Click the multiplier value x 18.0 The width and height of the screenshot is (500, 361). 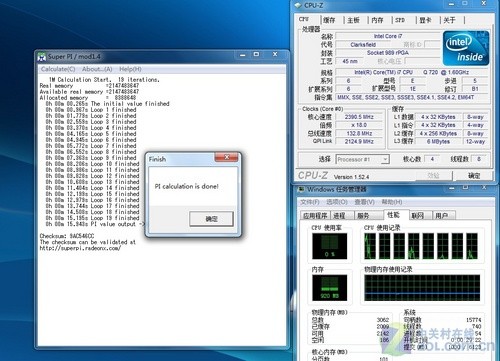359,125
